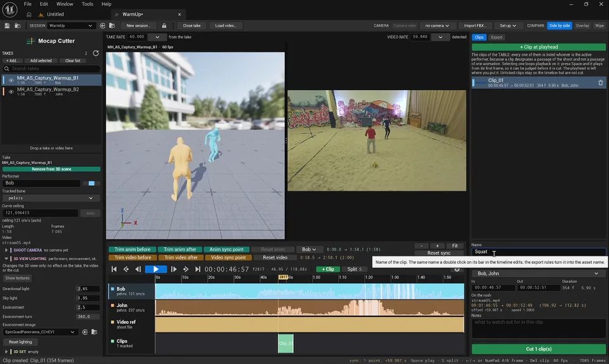Click the lock icon in the toolbar
The height and width of the screenshot is (364, 609).
coord(164,25)
